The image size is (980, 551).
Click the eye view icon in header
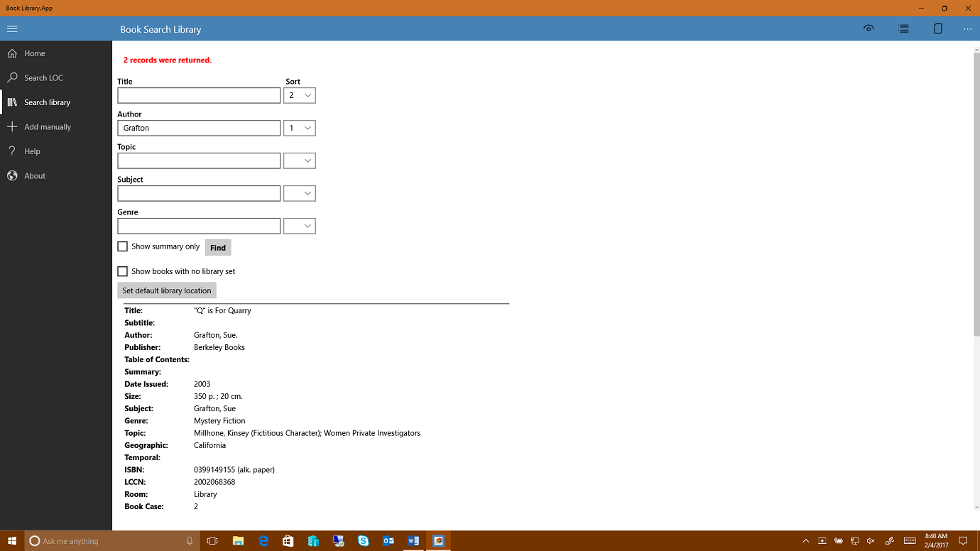[869, 29]
